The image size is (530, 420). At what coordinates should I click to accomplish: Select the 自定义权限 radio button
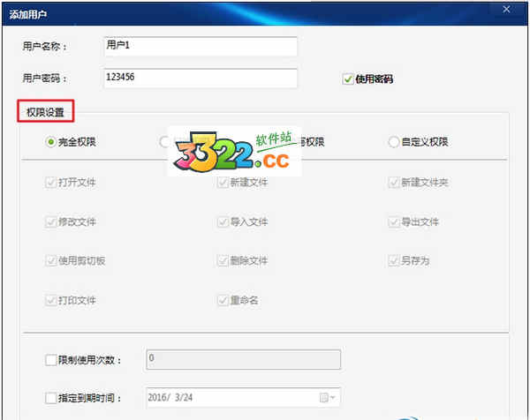[394, 142]
